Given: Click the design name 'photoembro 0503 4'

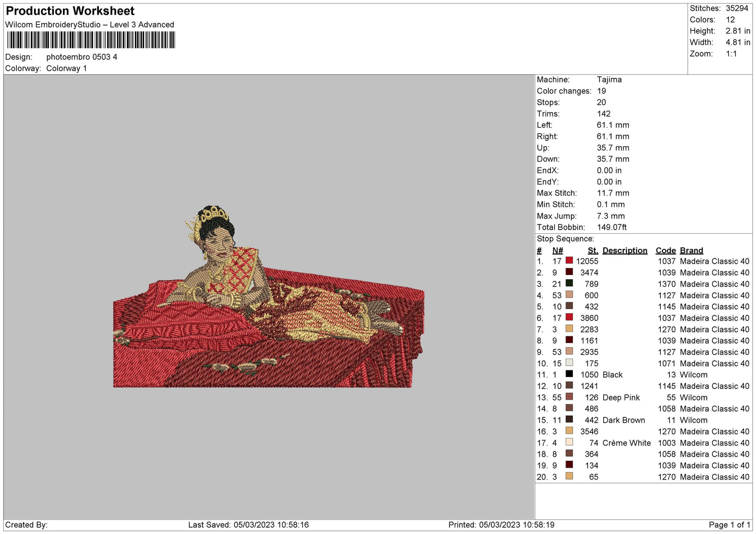Looking at the screenshot, I should pyautogui.click(x=82, y=57).
